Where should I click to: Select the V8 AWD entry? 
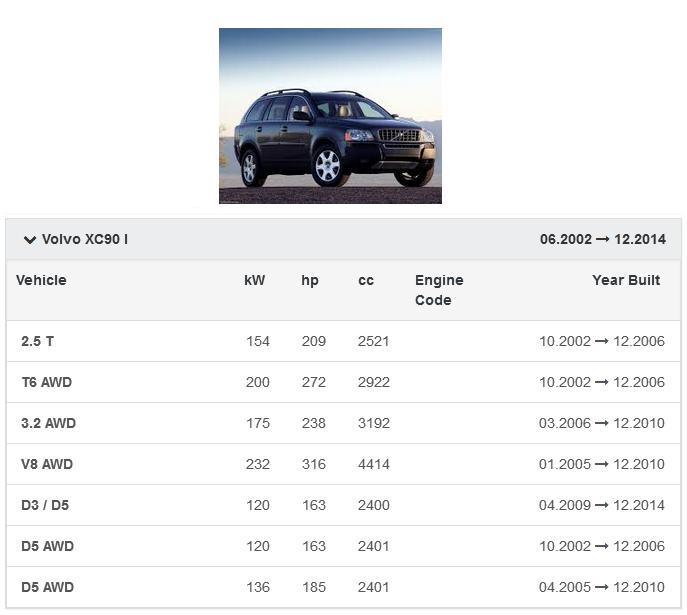pyautogui.click(x=47, y=464)
